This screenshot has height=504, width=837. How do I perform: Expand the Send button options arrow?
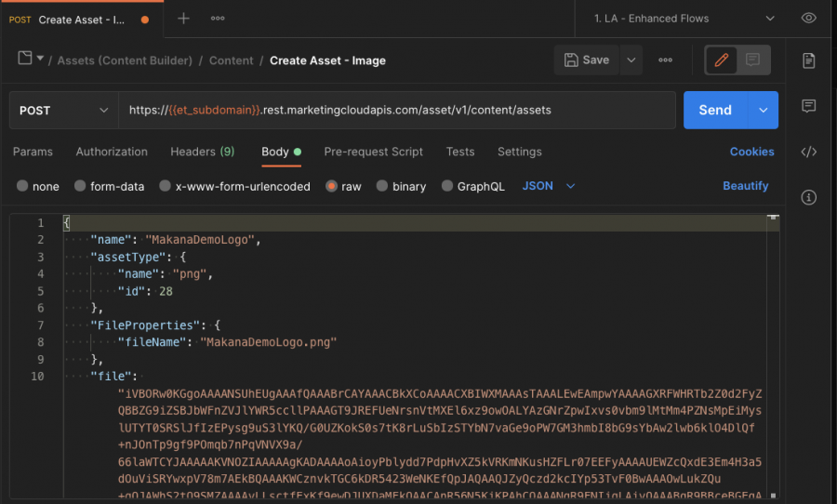(x=764, y=110)
